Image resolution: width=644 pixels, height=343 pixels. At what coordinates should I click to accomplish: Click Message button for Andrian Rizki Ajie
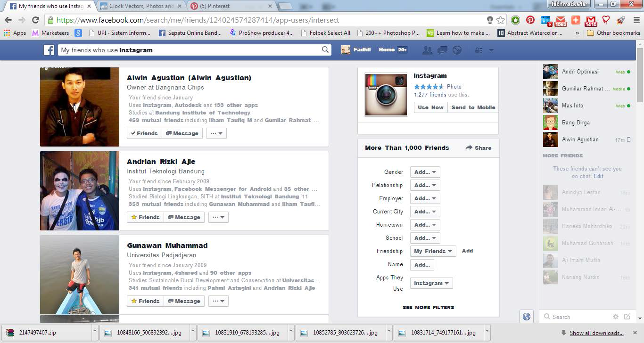point(184,217)
